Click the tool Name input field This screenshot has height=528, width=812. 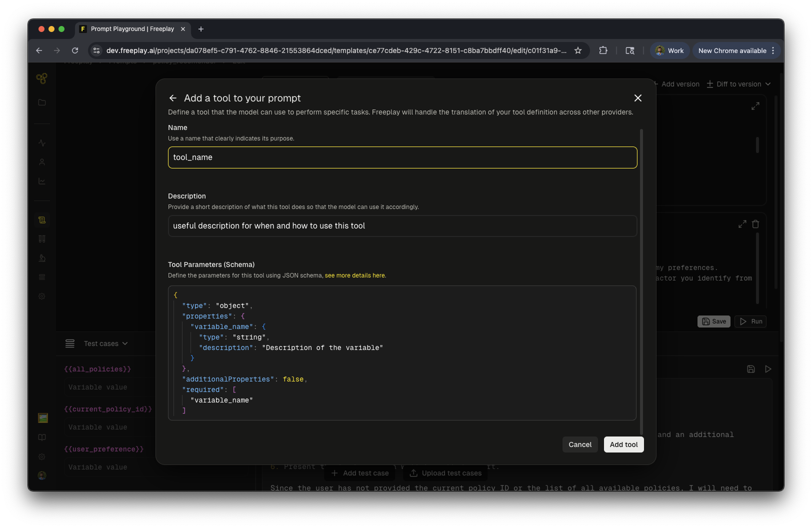point(402,157)
